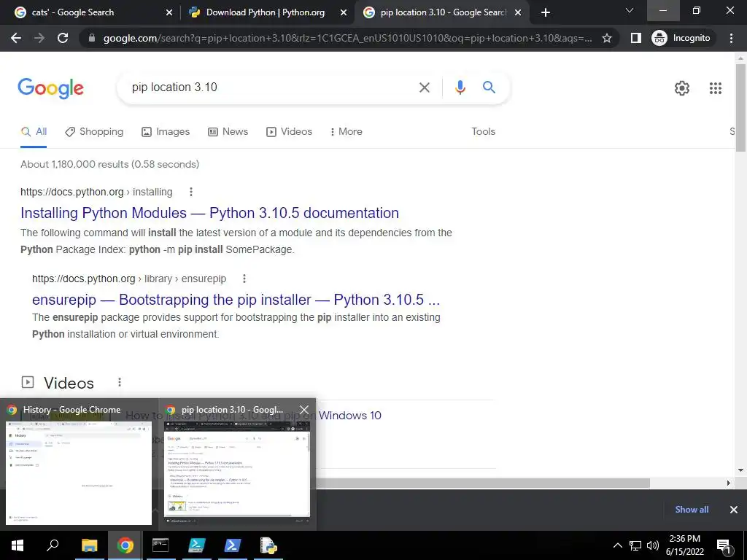Open the search Tools option
The height and width of the screenshot is (560, 747).
coord(483,131)
